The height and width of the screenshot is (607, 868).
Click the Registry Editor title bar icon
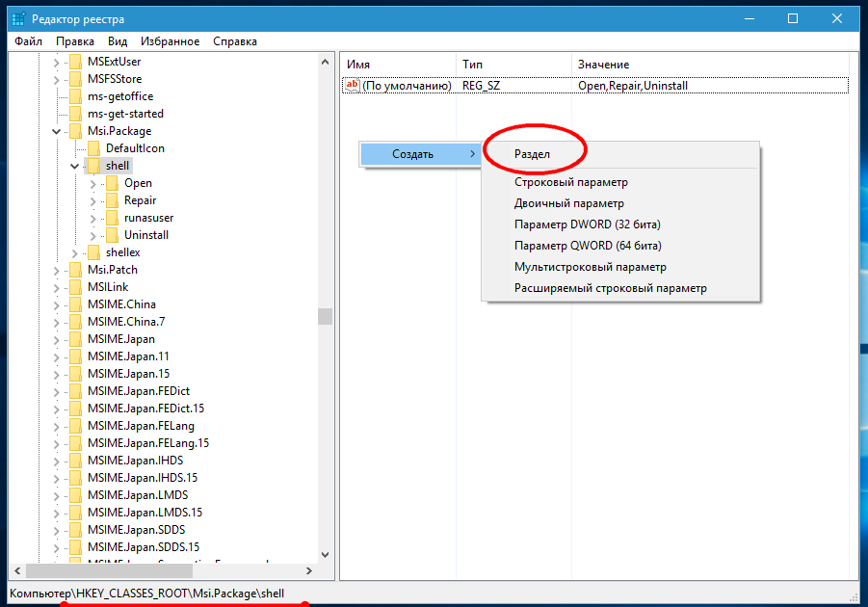[18, 19]
